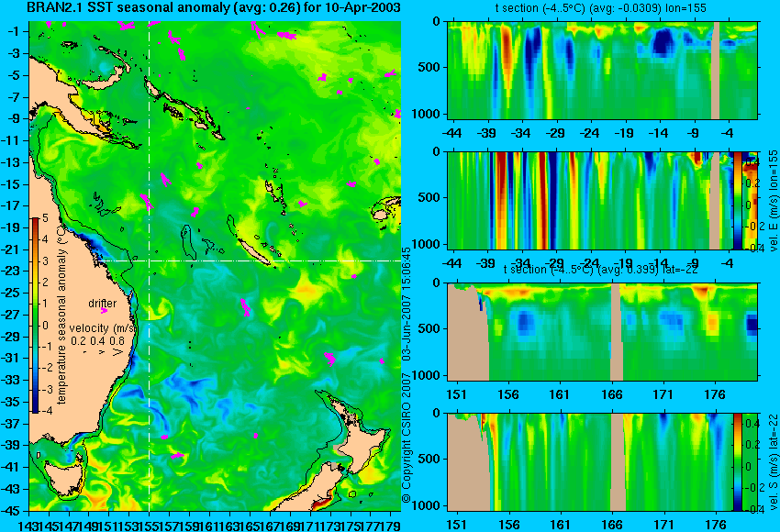Click the 5 tick on temperature colorbar
The width and height of the screenshot is (780, 532).
tap(45, 218)
